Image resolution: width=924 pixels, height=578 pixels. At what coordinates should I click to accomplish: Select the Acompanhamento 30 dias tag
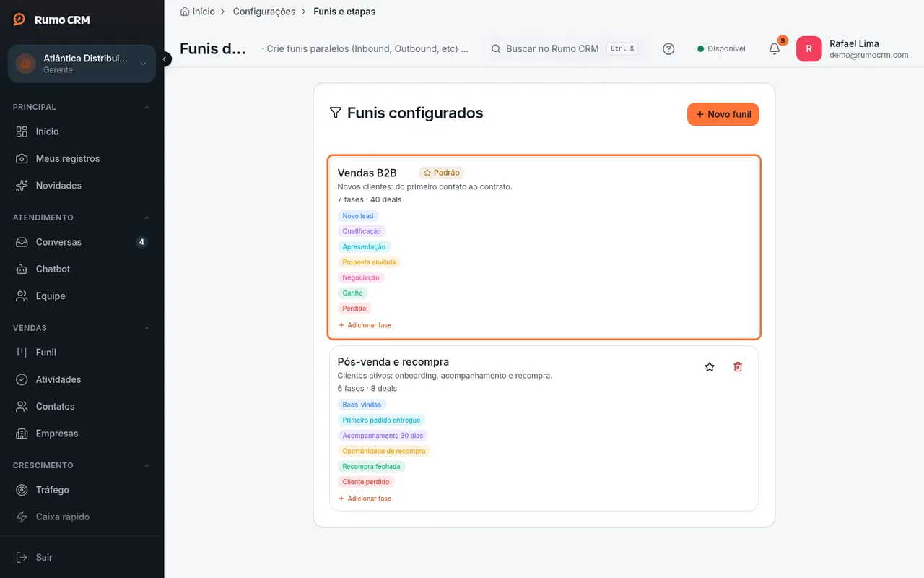(383, 436)
